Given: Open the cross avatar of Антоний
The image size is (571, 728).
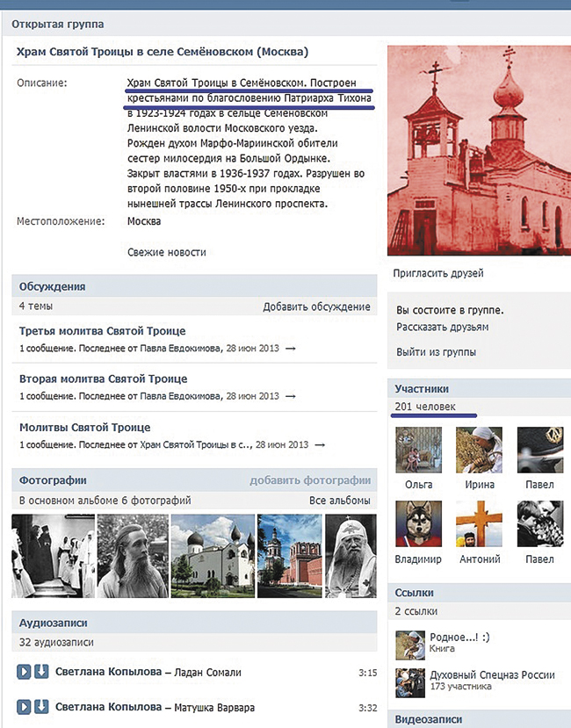Looking at the screenshot, I should click(x=479, y=523).
